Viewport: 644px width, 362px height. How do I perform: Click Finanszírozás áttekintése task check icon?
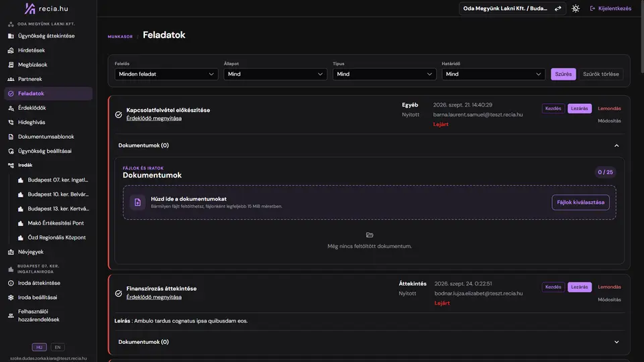click(118, 294)
